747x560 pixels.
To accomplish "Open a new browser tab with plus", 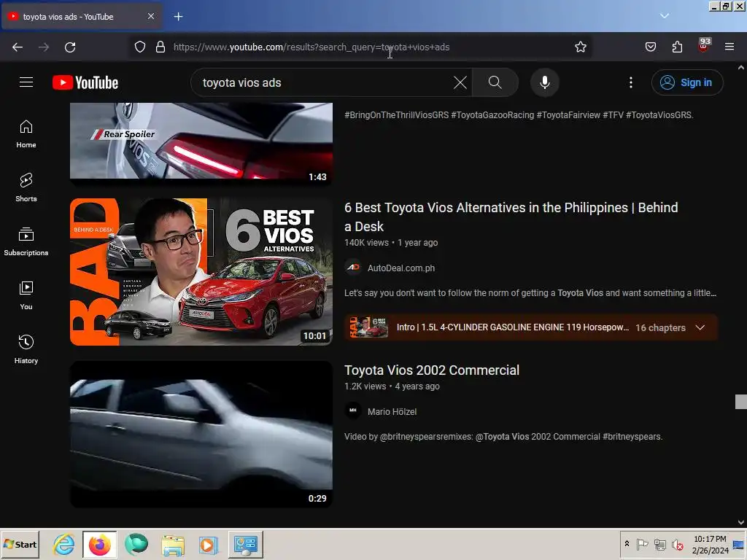I will (178, 17).
